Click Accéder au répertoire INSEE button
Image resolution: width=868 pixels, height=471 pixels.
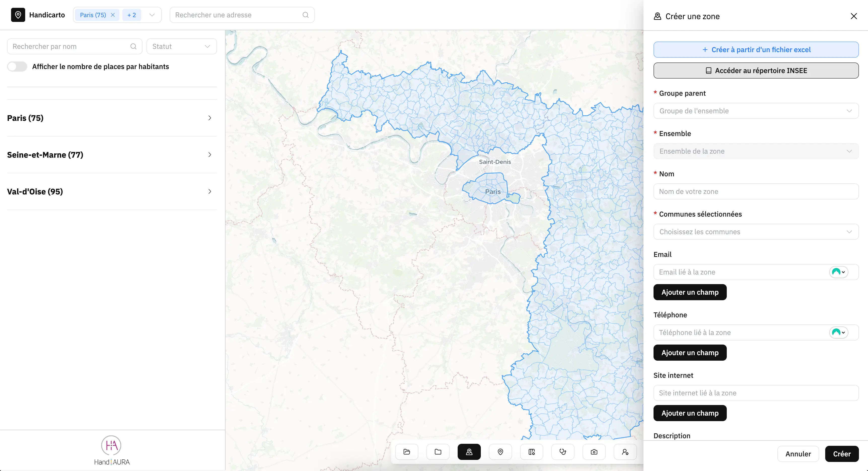point(755,71)
